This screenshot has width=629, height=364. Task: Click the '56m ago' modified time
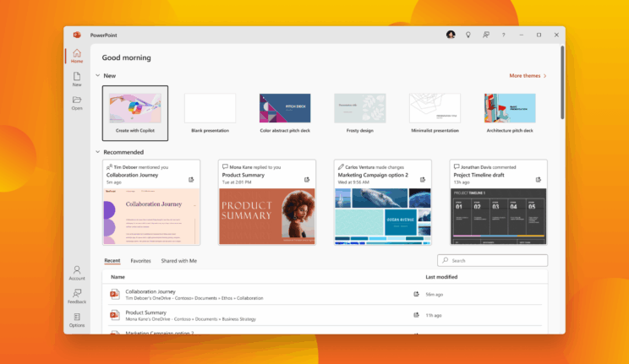click(434, 294)
